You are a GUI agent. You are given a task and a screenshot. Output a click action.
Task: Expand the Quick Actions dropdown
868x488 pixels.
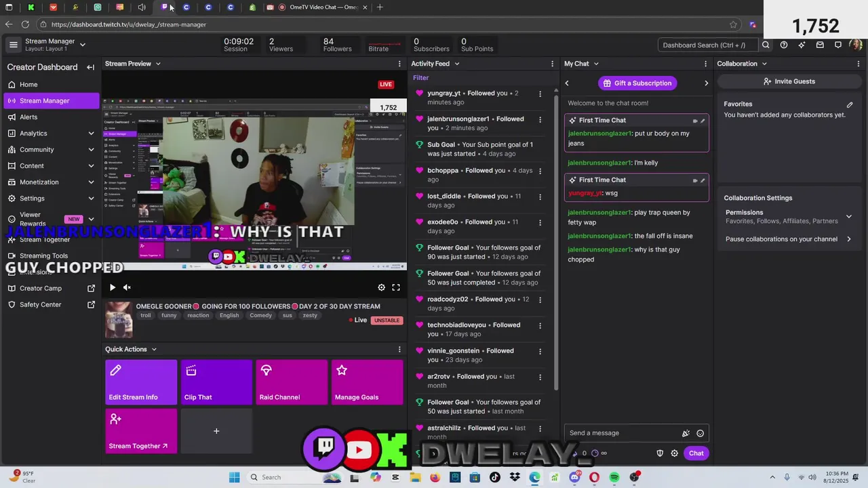154,349
